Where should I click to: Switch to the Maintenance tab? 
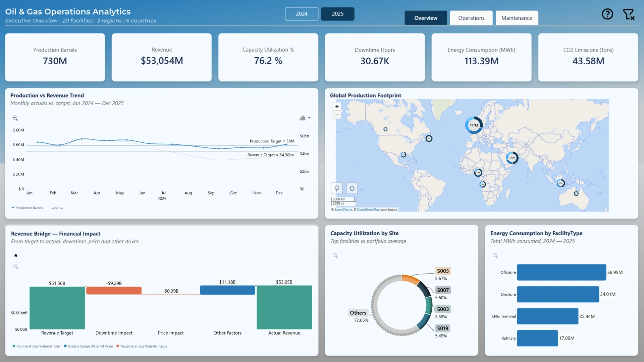click(x=517, y=18)
